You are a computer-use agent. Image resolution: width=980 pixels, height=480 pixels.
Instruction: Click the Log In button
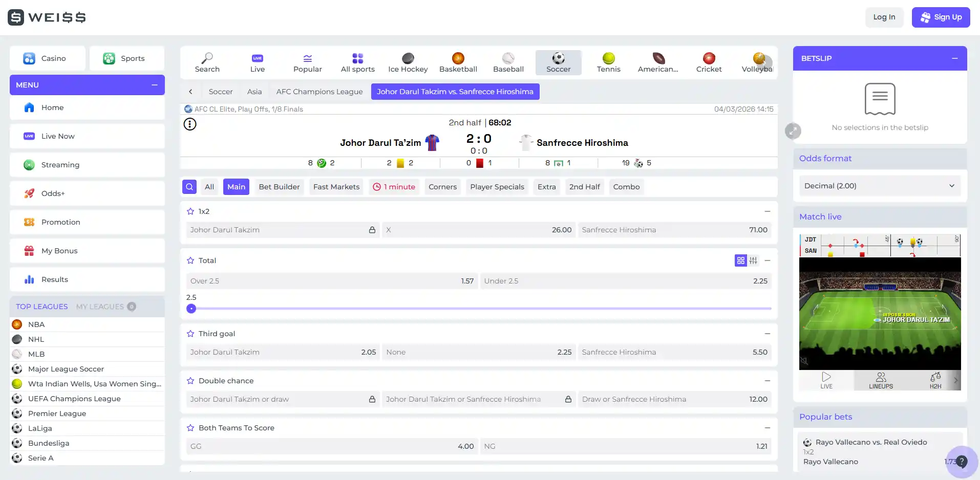point(884,17)
